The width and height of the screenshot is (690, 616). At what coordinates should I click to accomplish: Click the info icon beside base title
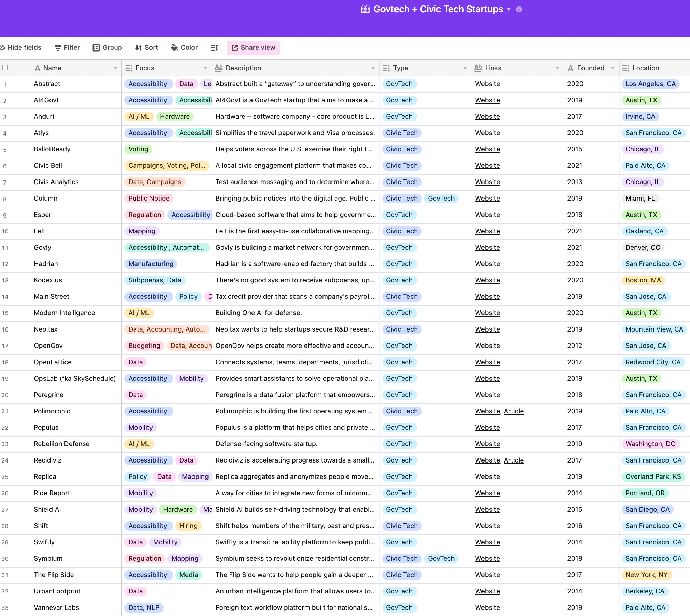pos(519,9)
